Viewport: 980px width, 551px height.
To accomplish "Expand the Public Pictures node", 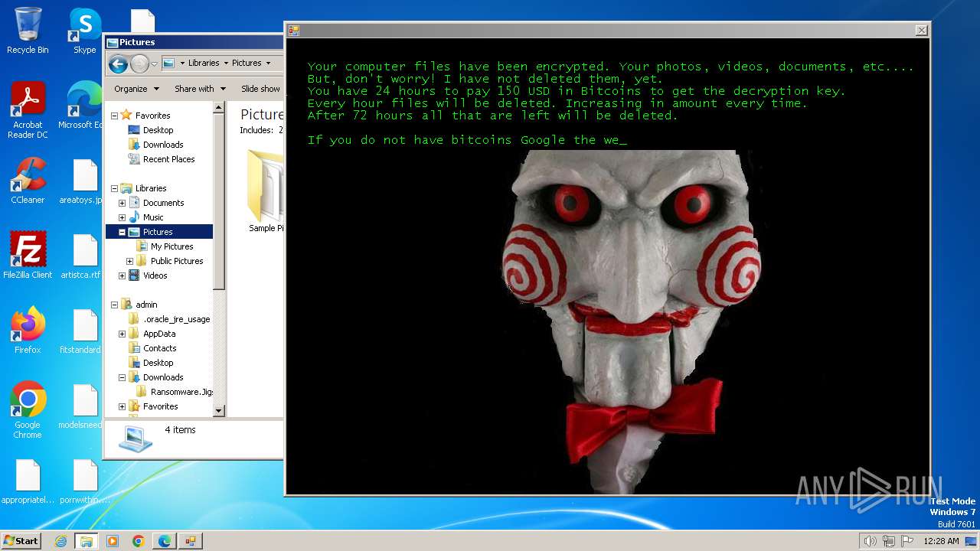I will coord(129,261).
